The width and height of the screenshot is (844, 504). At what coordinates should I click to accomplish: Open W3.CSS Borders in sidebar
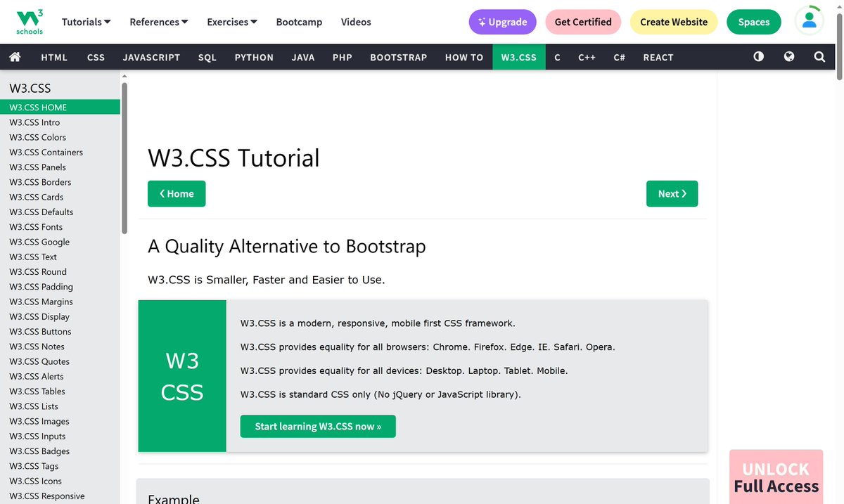tap(60, 182)
